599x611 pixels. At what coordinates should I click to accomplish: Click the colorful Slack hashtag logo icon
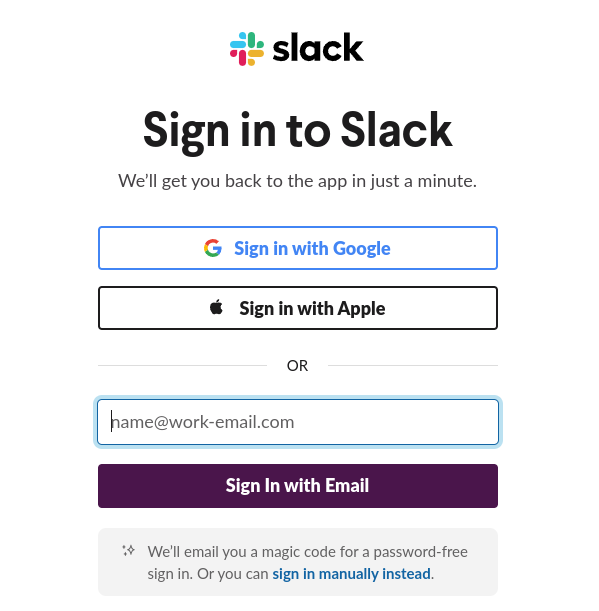coord(247,49)
